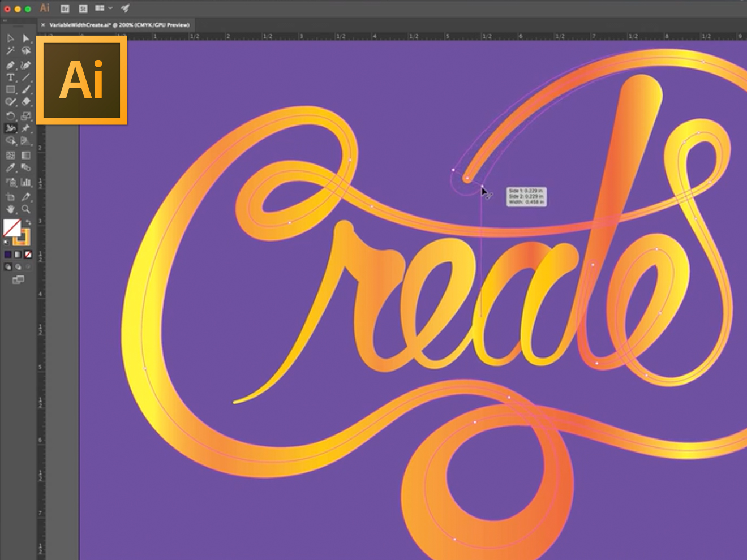Image resolution: width=747 pixels, height=560 pixels.
Task: Pick the Magic Wand tool
Action: pyautogui.click(x=10, y=51)
